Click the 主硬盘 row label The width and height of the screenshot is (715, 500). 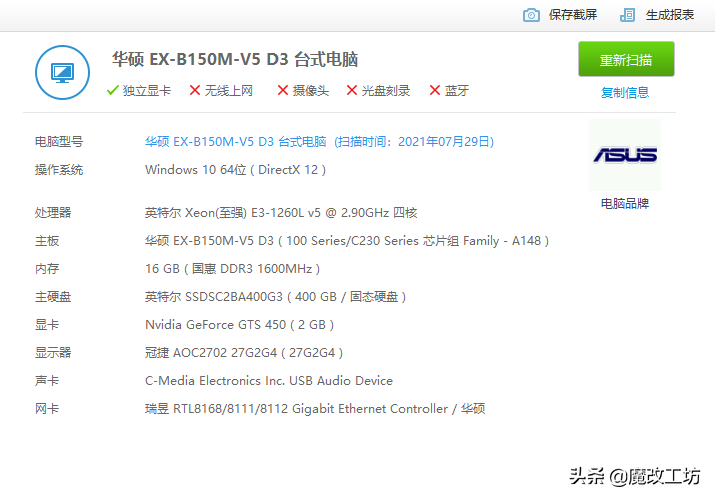pyautogui.click(x=53, y=297)
